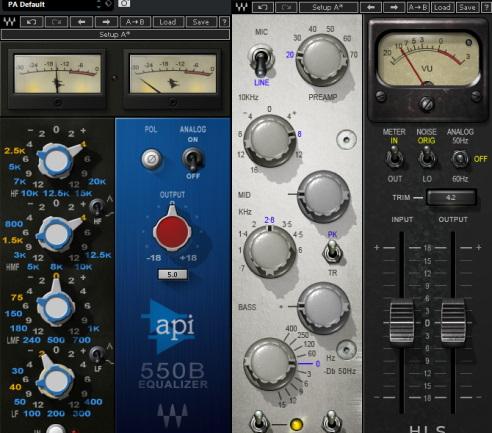Go to previous preset in API 550B
The width and height of the screenshot is (492, 433).
(x=81, y=22)
